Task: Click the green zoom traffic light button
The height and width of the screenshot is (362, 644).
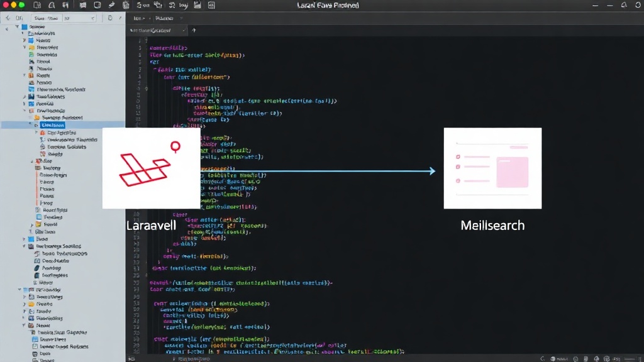Action: click(22, 5)
